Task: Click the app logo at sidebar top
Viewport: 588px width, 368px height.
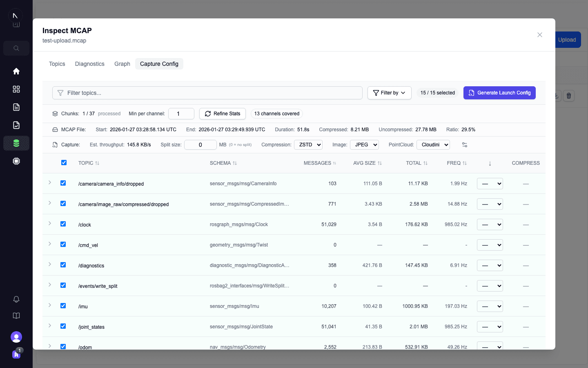Action: 15,16
